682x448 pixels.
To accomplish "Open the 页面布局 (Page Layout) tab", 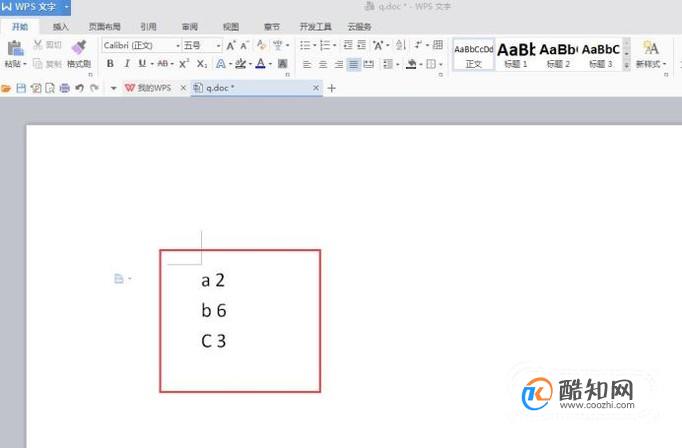I will [104, 27].
